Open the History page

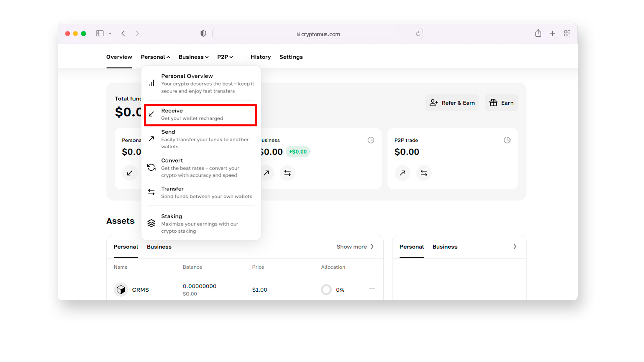(x=261, y=57)
